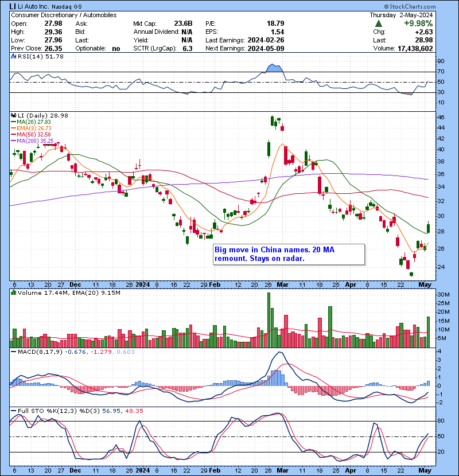The height and width of the screenshot is (476, 459).
Task: Select the High price 29.36
Action: (x=53, y=32)
